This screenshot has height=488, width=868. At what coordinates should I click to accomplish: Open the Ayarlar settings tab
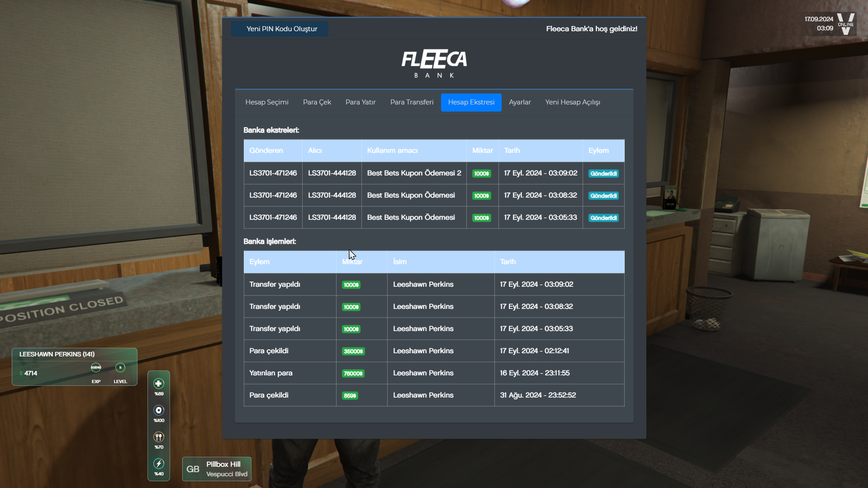(x=519, y=102)
